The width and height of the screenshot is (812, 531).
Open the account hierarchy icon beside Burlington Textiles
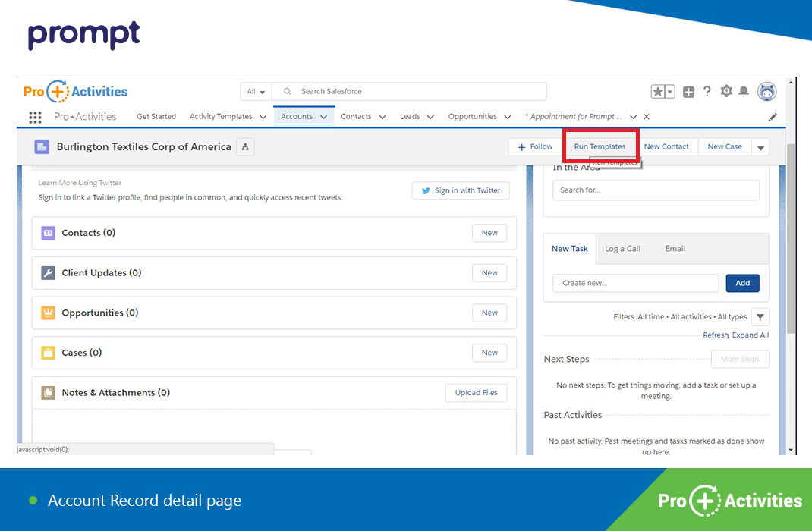(x=245, y=146)
